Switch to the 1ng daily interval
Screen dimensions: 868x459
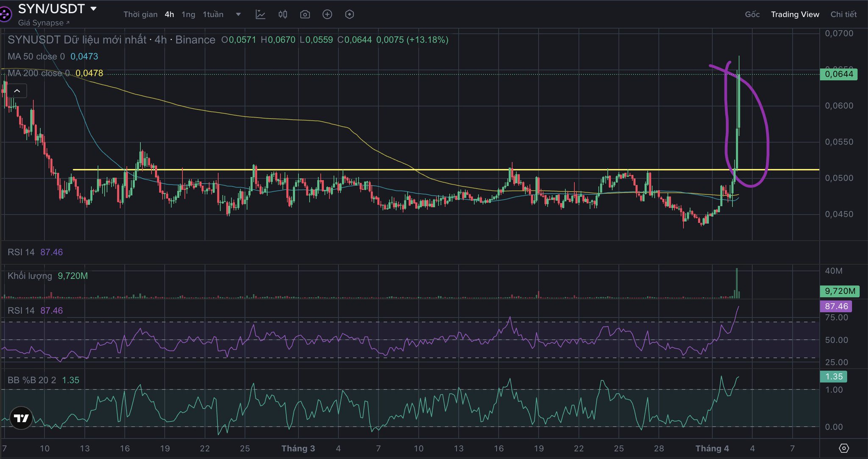188,14
